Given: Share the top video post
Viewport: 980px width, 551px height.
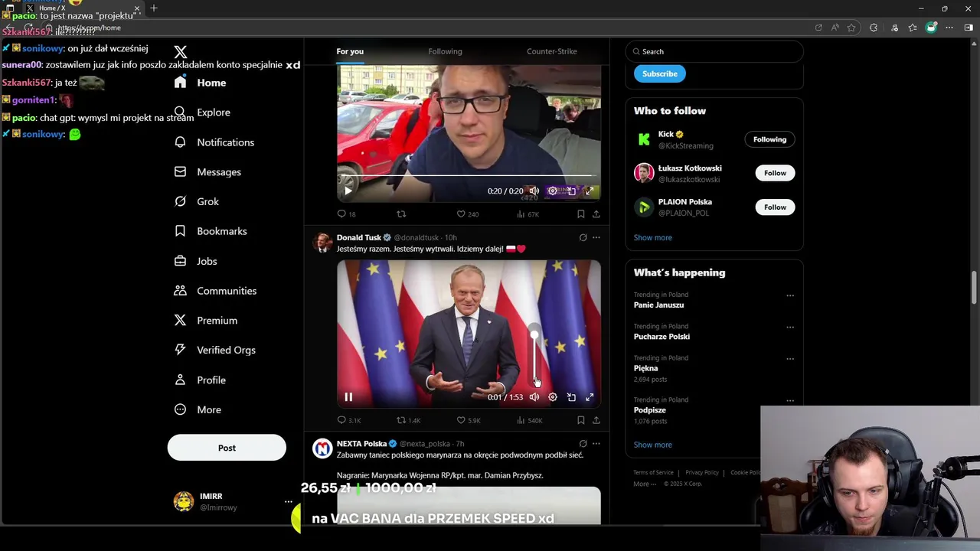Looking at the screenshot, I should (x=596, y=214).
